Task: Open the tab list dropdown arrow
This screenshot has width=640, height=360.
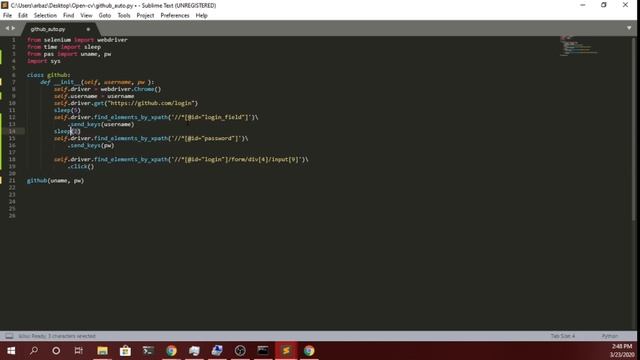Action: (x=629, y=28)
